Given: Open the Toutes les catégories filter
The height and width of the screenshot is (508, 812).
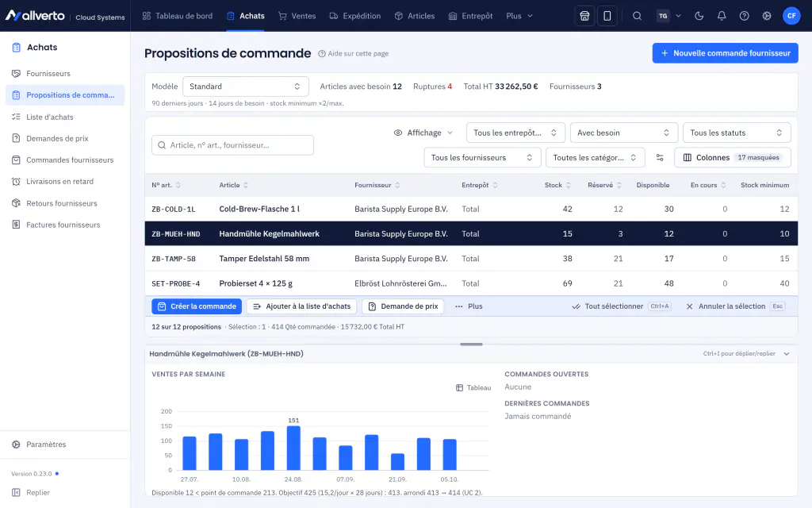Looking at the screenshot, I should point(595,158).
